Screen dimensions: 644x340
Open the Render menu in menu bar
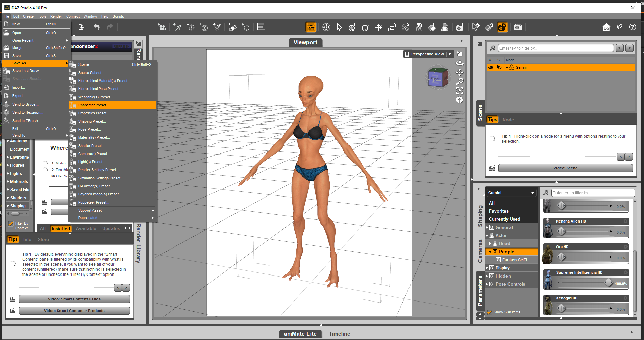click(56, 16)
